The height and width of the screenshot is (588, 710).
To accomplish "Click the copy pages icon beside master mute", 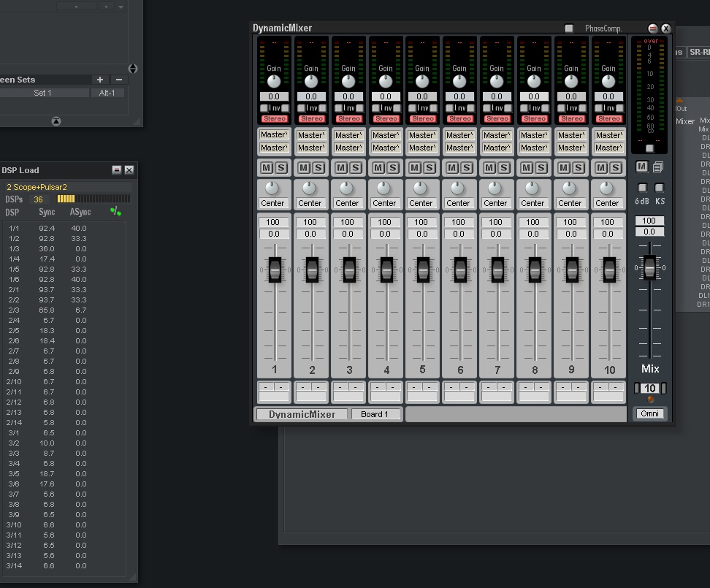I will click(658, 167).
